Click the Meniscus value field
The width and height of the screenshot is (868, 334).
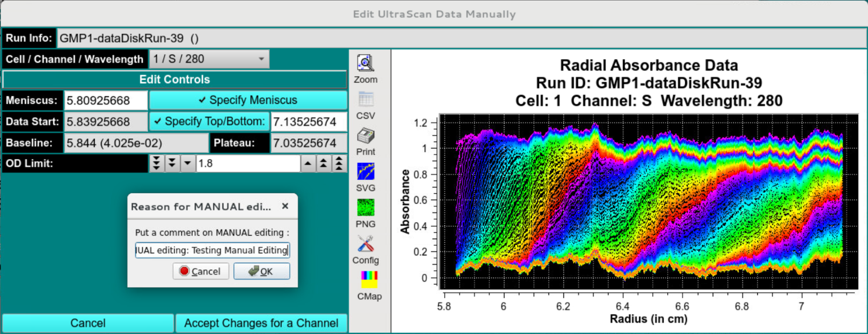[x=106, y=100]
